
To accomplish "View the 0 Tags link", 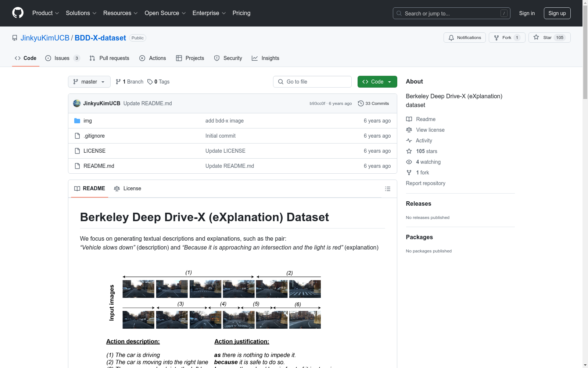I will 158,82.
